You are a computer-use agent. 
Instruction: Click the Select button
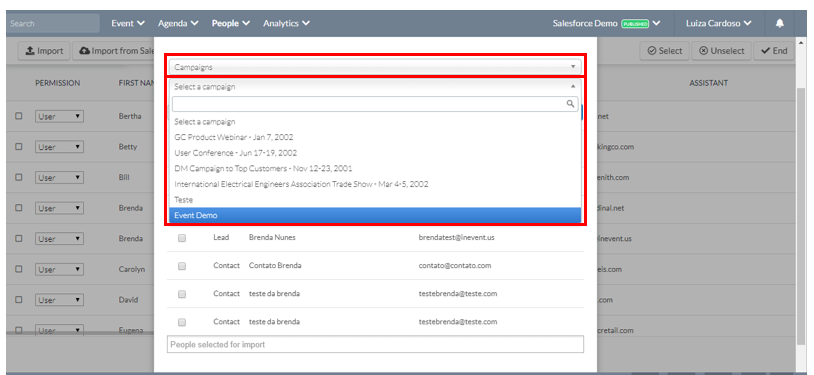[664, 51]
